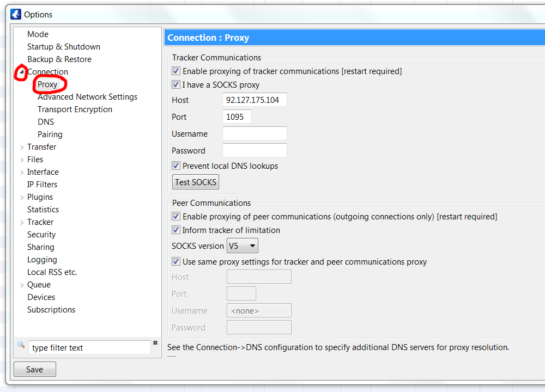
Task: Click the type filter text box
Action: (x=90, y=347)
